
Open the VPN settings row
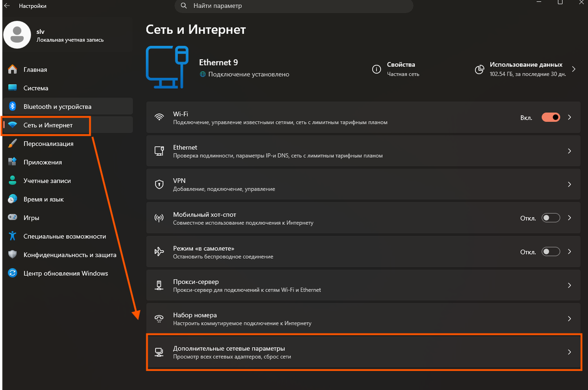364,184
